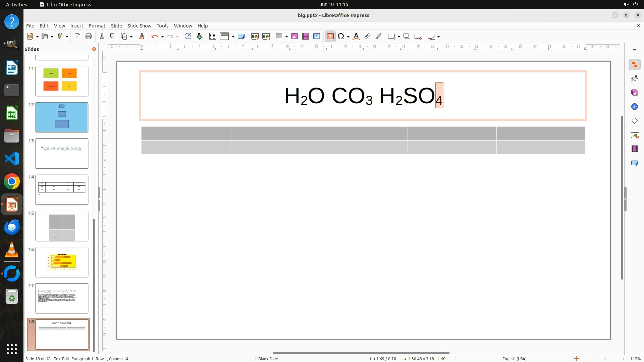
Task: Click the Spelling check icon
Action: pyautogui.click(x=200, y=37)
